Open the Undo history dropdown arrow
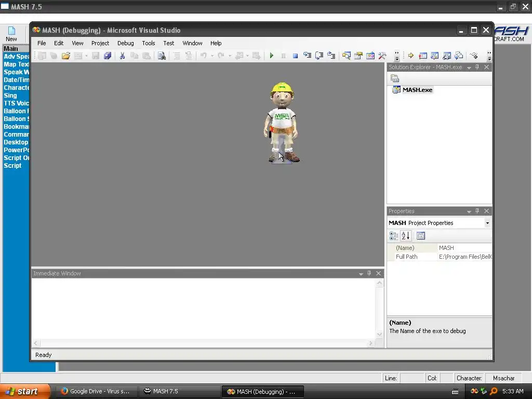The height and width of the screenshot is (399, 532). (212, 56)
